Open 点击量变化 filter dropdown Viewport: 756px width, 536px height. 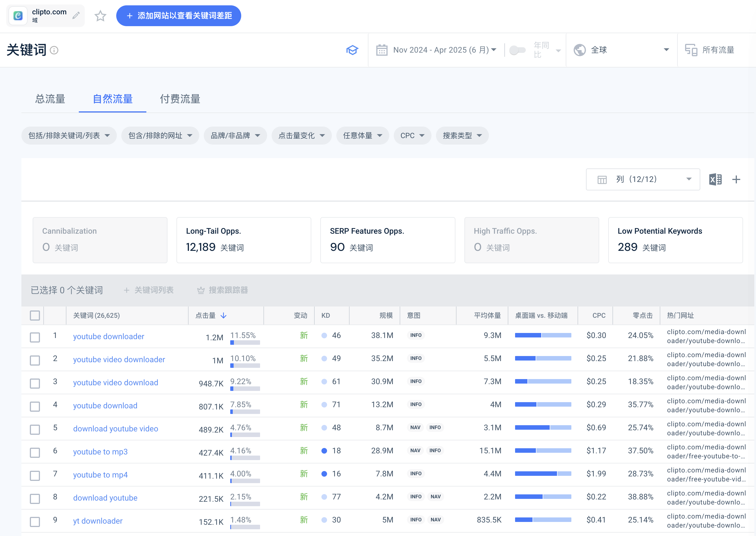tap(301, 136)
